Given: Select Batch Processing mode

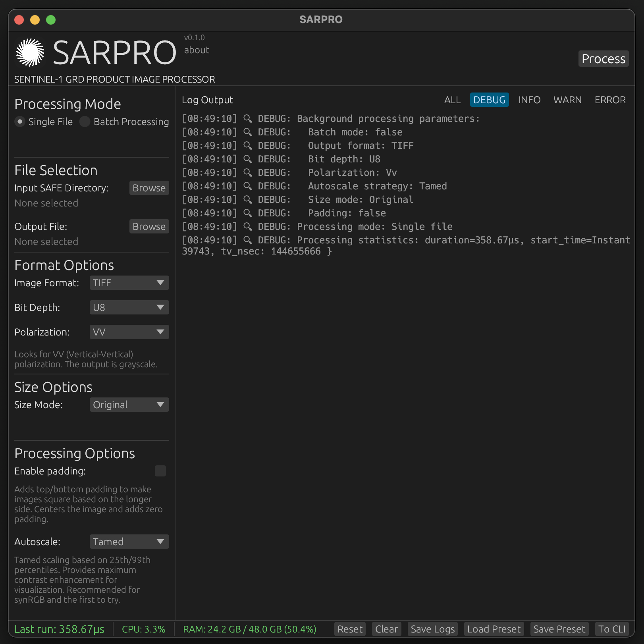Looking at the screenshot, I should (x=85, y=121).
